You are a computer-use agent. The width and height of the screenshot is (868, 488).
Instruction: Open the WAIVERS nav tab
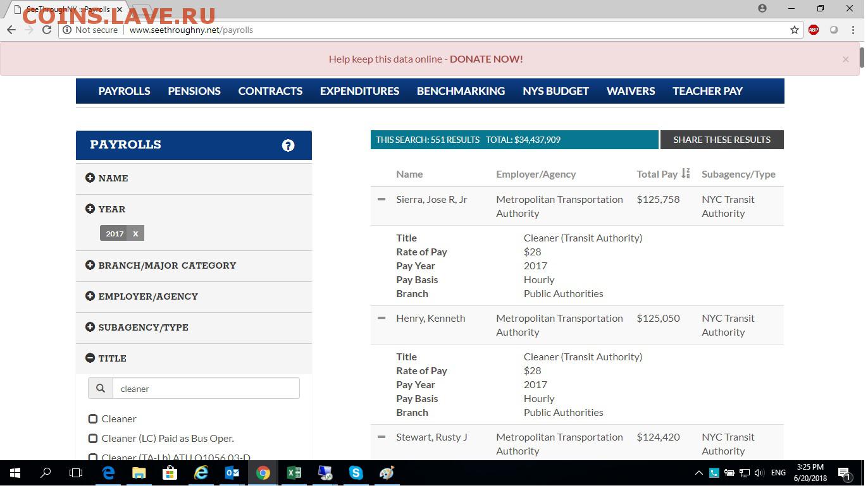(631, 91)
